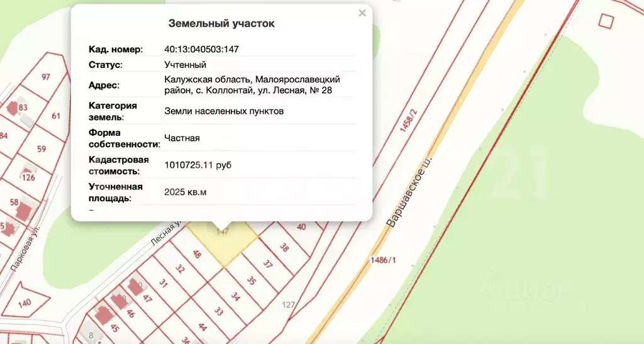Select parcel 35 on the map
644x344 pixels.
tap(252, 280)
